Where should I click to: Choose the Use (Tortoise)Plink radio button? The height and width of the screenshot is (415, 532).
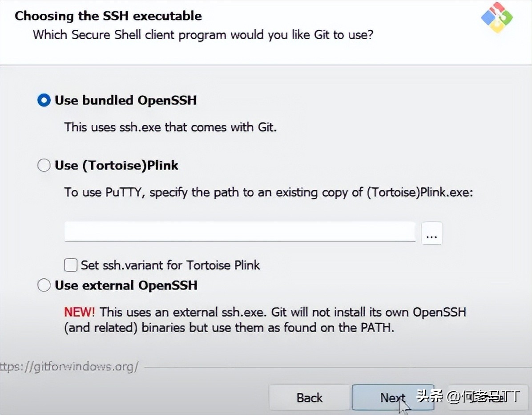pos(44,166)
